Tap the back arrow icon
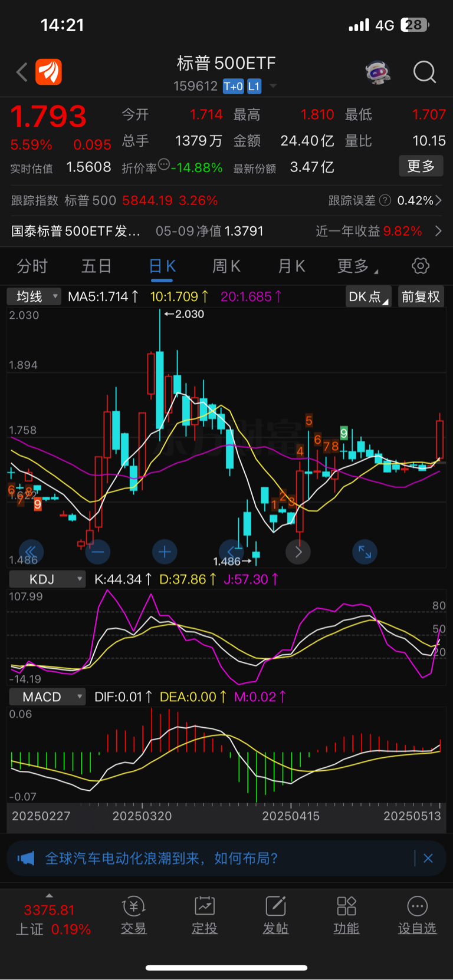453x980 pixels. tap(22, 72)
